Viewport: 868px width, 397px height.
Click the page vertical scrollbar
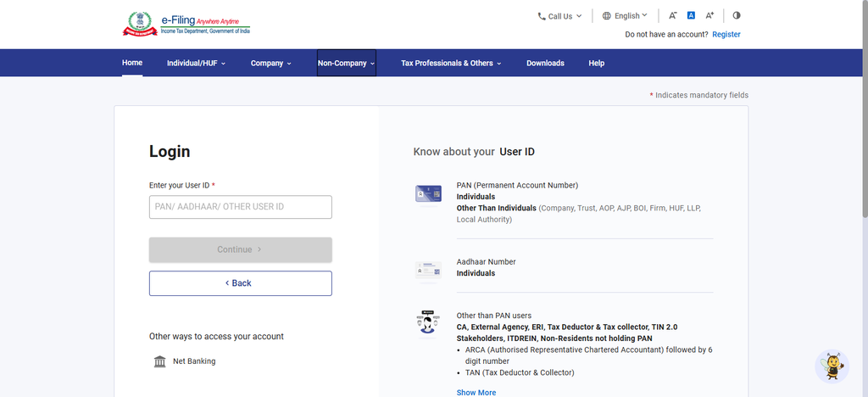point(865,111)
